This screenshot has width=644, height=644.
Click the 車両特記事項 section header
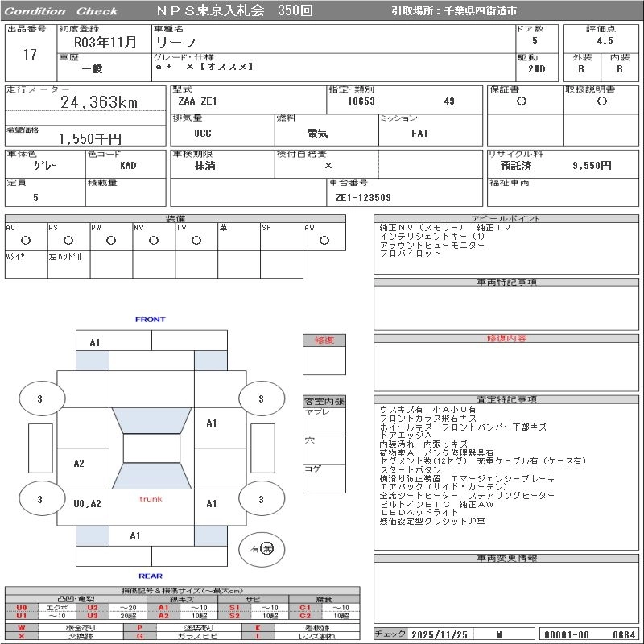[506, 283]
